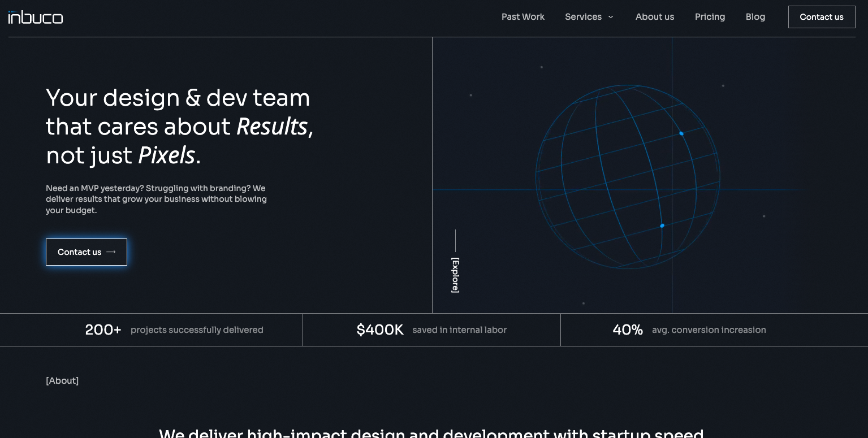Visit the Blog page
Viewport: 868px width, 438px height.
coord(755,17)
